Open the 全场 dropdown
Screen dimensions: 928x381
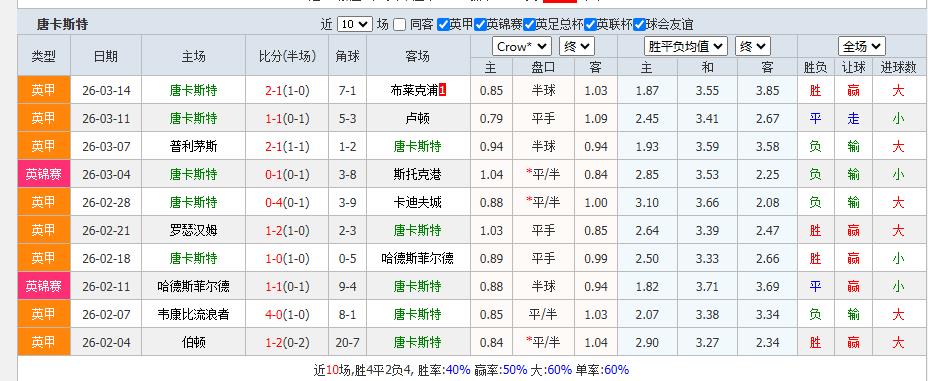pos(862,46)
